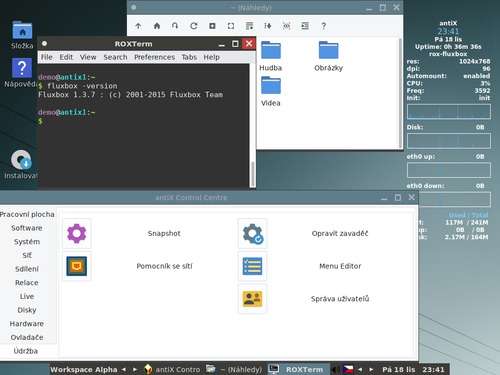Viewport: 500px width, 375px height.
Task: Click the Home icon in file manager toolbar
Action: [157, 26]
